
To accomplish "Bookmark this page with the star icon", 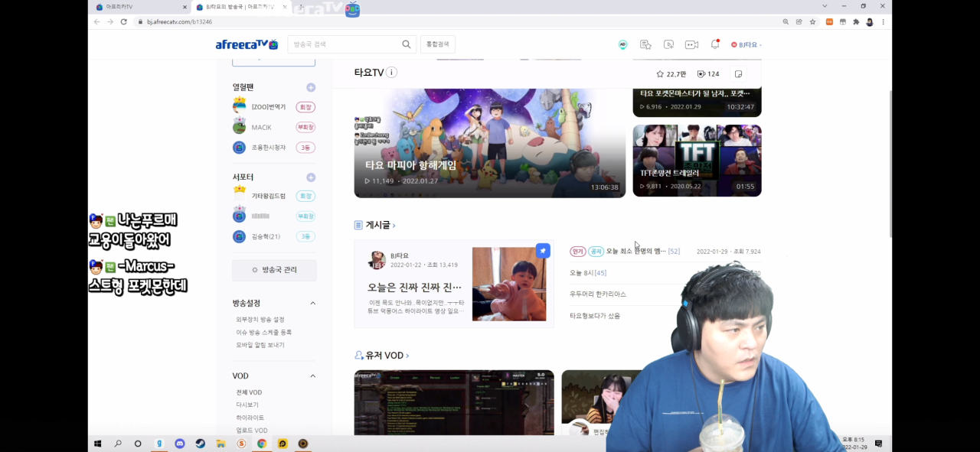I will pos(812,22).
